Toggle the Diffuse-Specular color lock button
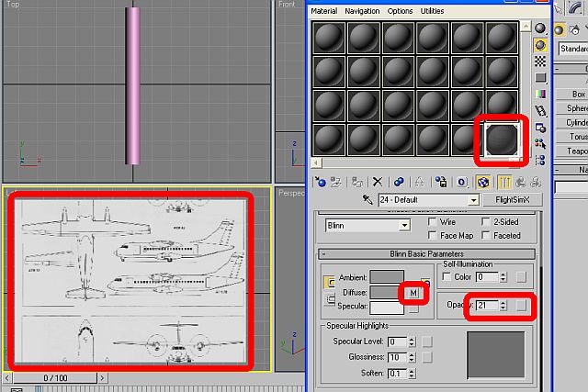Viewport: 588px width, 392px height. tap(330, 298)
